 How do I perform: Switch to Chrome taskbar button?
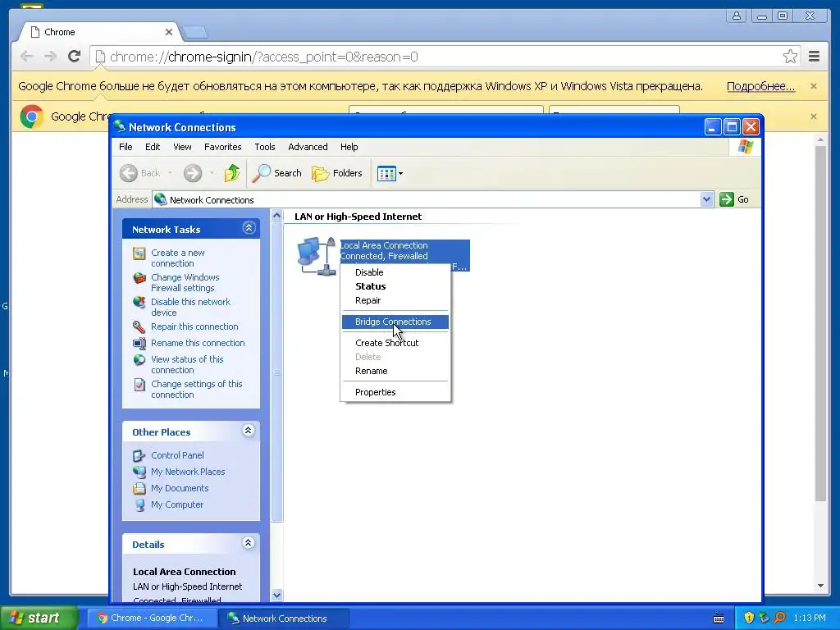[x=152, y=619]
